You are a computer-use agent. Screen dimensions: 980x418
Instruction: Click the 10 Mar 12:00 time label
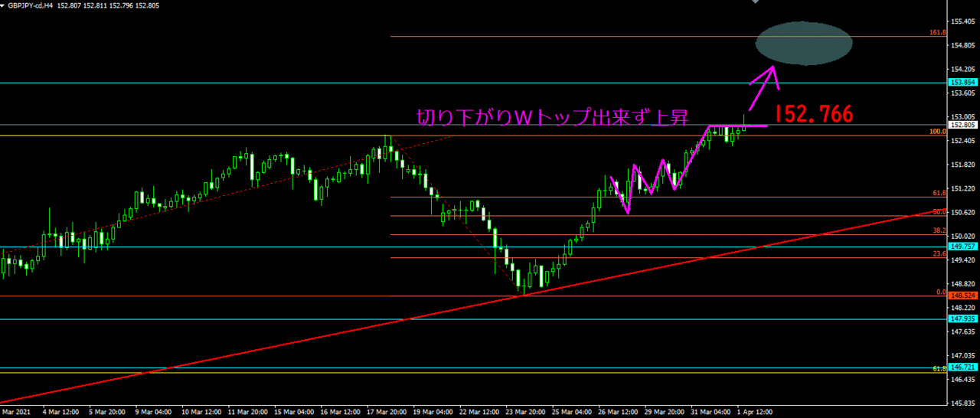point(203,411)
